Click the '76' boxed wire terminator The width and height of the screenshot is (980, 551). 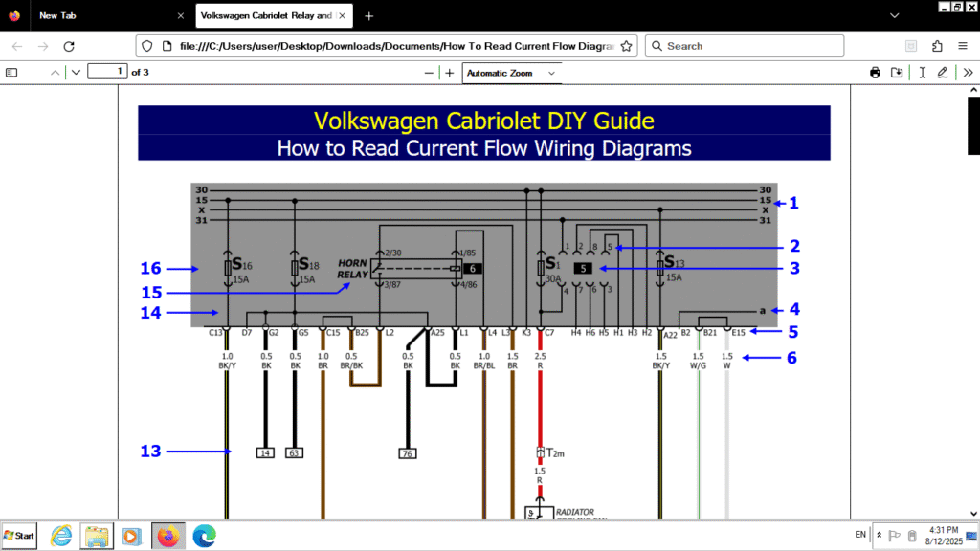(x=408, y=453)
